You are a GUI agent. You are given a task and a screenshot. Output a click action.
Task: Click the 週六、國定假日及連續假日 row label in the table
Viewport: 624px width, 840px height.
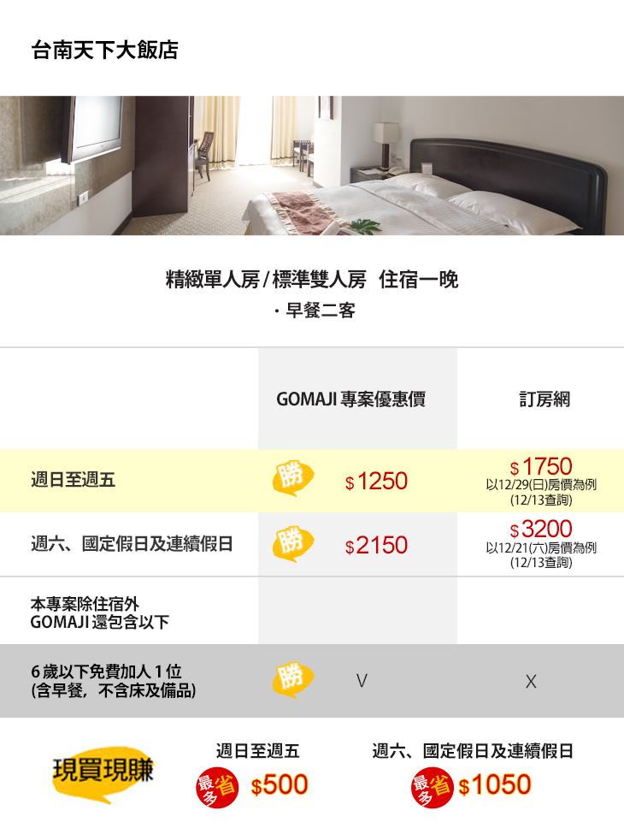click(x=132, y=544)
